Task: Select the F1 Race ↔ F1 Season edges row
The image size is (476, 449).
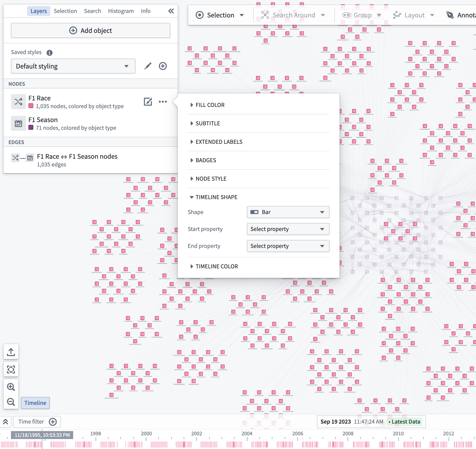Action: (91, 160)
